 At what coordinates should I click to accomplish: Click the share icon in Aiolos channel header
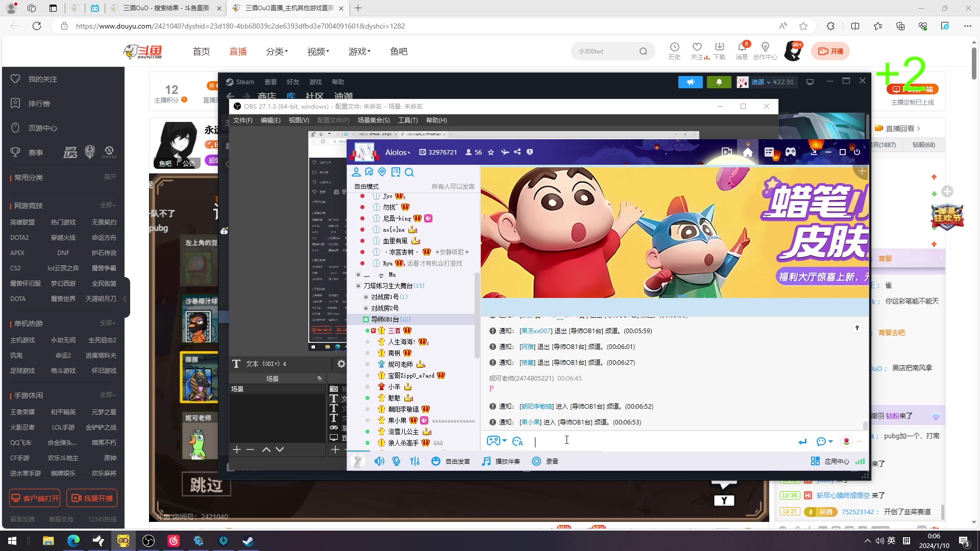[x=517, y=152]
